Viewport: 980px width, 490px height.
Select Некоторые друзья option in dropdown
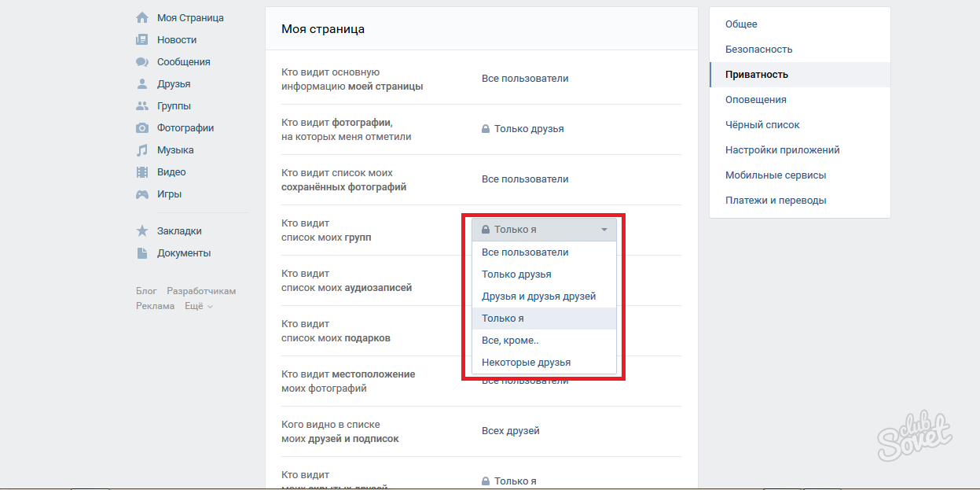click(526, 363)
